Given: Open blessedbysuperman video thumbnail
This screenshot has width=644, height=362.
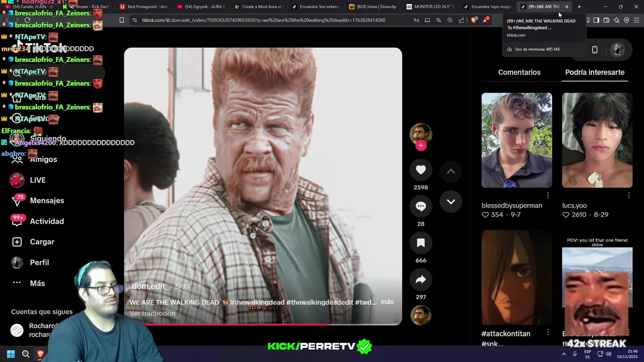Looking at the screenshot, I should [x=517, y=140].
